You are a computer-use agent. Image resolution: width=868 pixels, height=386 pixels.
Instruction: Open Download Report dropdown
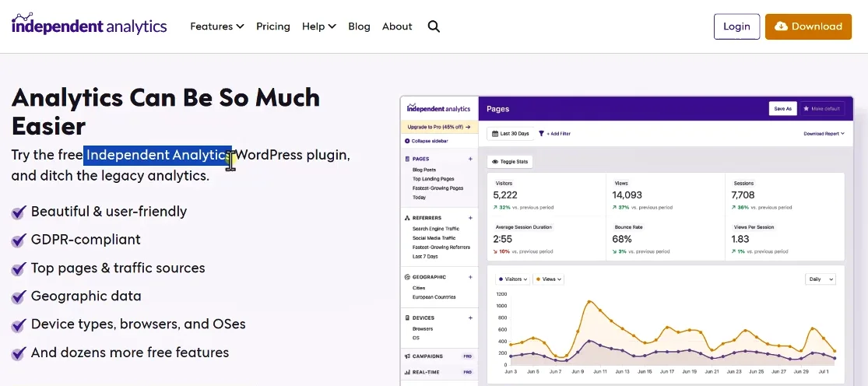(824, 134)
